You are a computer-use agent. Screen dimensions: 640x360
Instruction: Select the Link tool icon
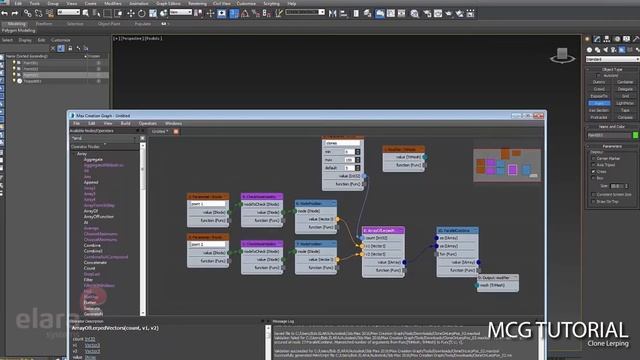tap(27, 13)
